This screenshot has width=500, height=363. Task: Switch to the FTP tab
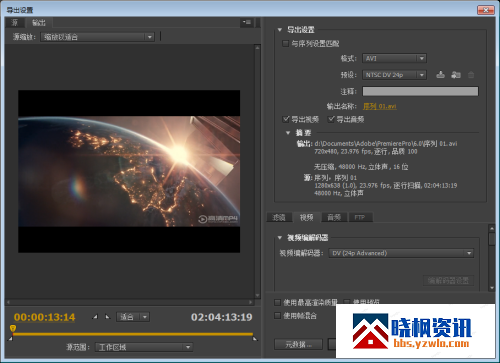pos(360,217)
